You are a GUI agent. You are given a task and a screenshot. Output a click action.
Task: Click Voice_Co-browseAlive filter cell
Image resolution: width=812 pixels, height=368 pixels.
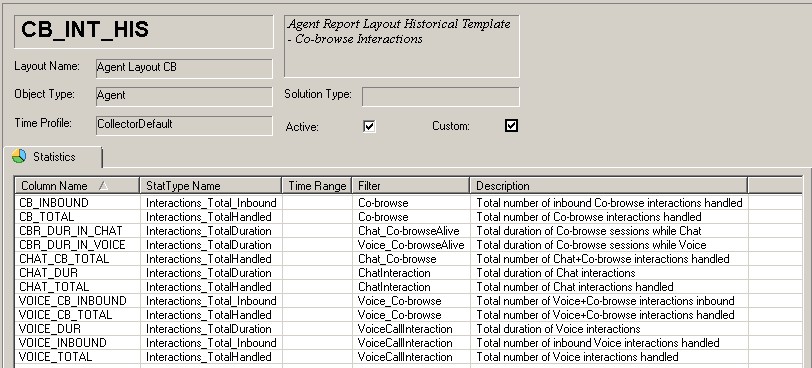click(411, 245)
